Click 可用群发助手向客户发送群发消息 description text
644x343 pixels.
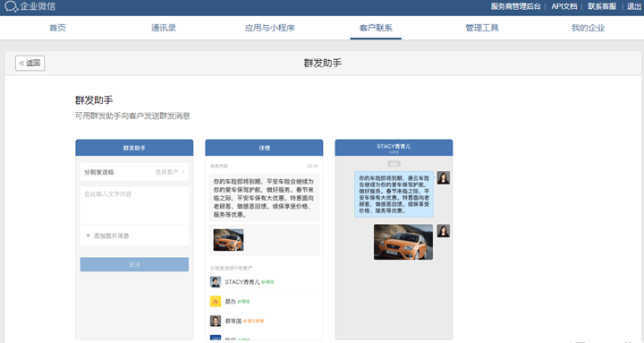(x=132, y=116)
